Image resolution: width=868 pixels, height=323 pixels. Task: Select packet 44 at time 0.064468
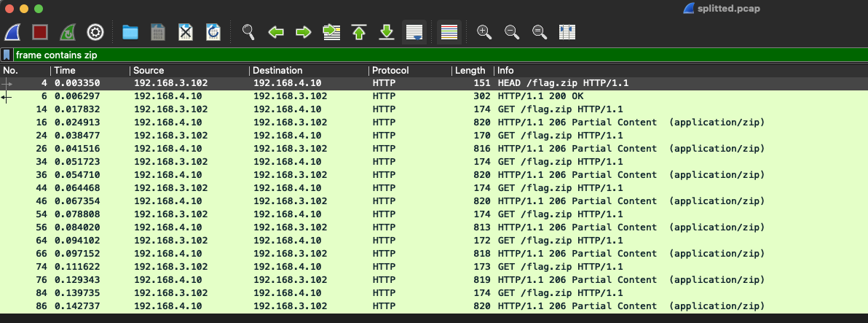tap(434, 188)
